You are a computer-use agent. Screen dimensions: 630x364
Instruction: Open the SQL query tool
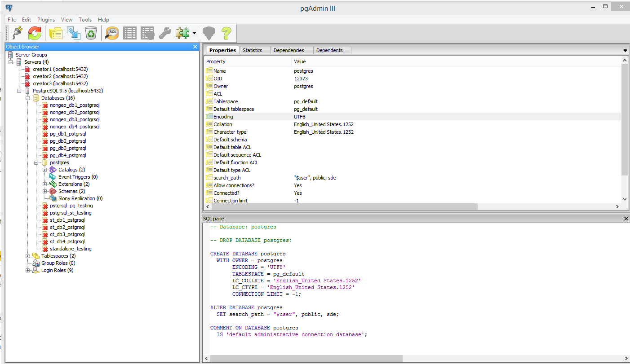coord(112,33)
